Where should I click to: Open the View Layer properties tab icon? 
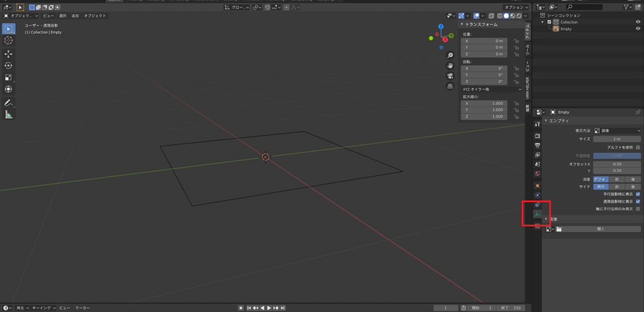537,155
